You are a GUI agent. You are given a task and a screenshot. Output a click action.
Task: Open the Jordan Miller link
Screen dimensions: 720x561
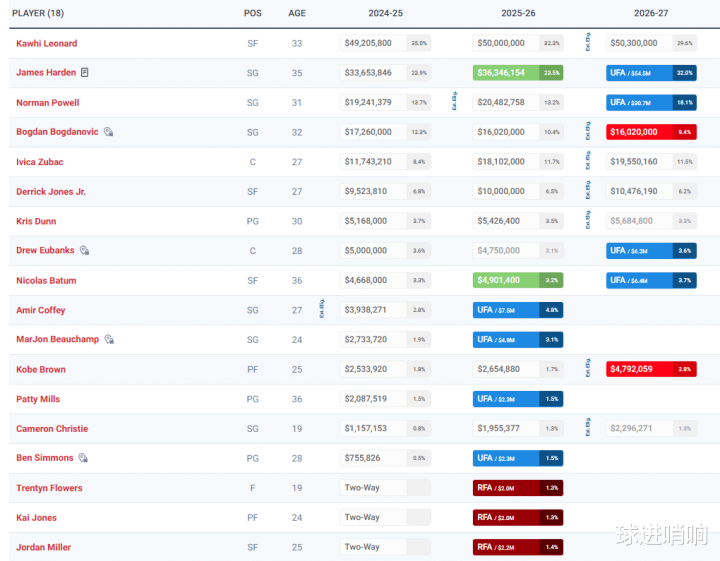click(44, 547)
